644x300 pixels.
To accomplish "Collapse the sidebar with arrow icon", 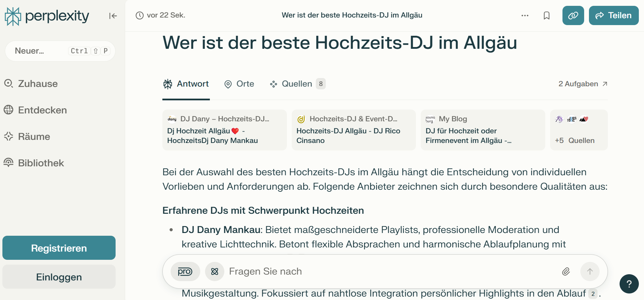I will (x=113, y=16).
